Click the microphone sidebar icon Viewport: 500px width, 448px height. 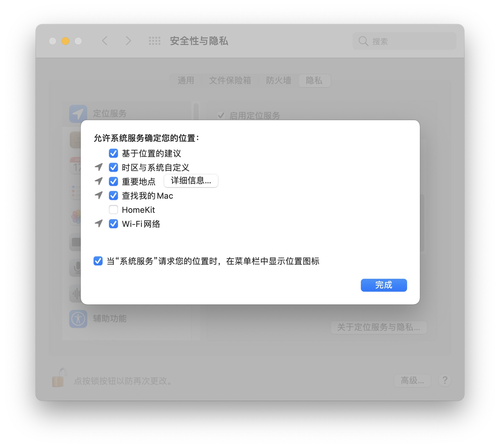tap(76, 268)
